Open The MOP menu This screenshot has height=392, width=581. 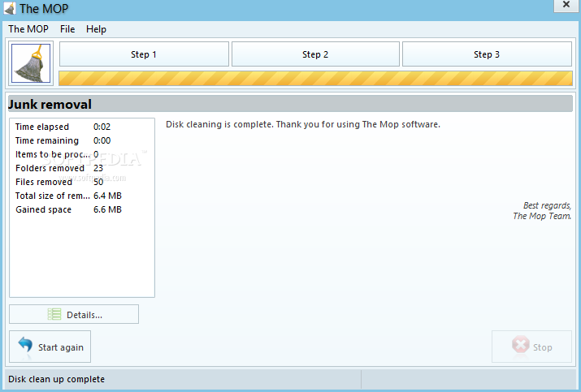coord(28,29)
